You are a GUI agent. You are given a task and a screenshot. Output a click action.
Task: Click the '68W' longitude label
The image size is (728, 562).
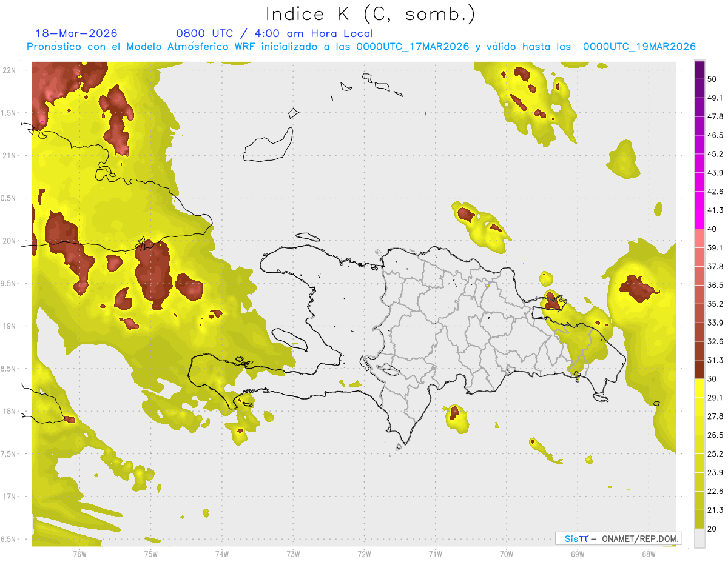[x=649, y=554]
